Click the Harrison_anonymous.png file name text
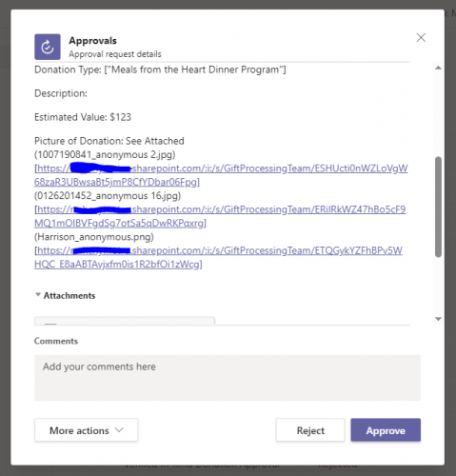 (94, 237)
